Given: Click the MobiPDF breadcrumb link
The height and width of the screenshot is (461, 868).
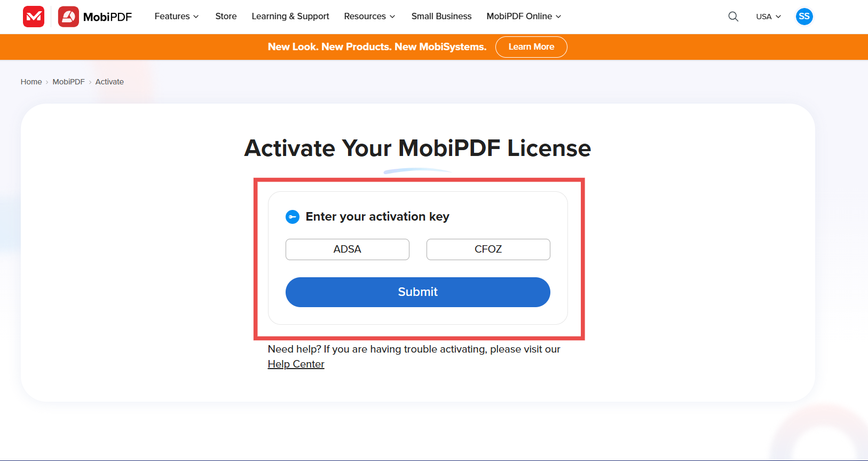Looking at the screenshot, I should pos(68,82).
